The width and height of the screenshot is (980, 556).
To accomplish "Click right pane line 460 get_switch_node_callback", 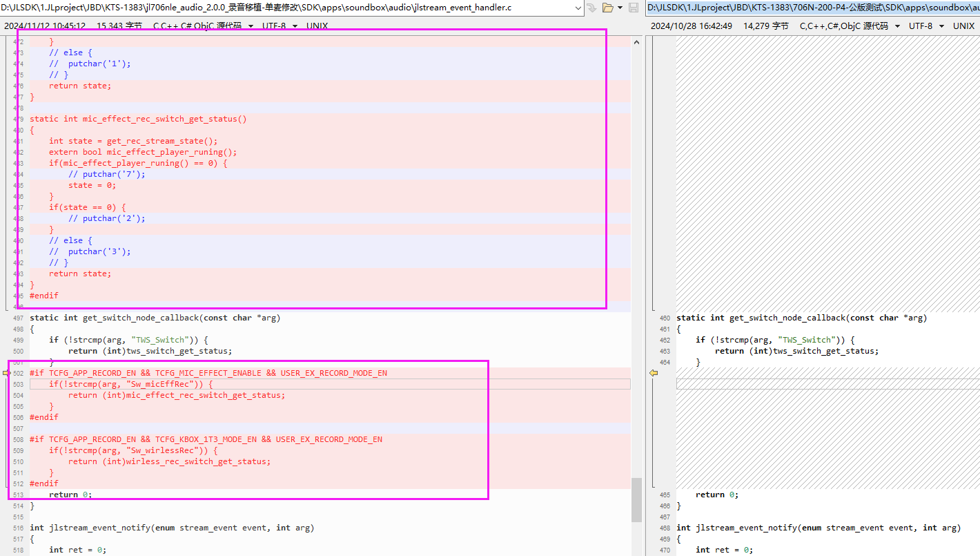I will pyautogui.click(x=802, y=318).
